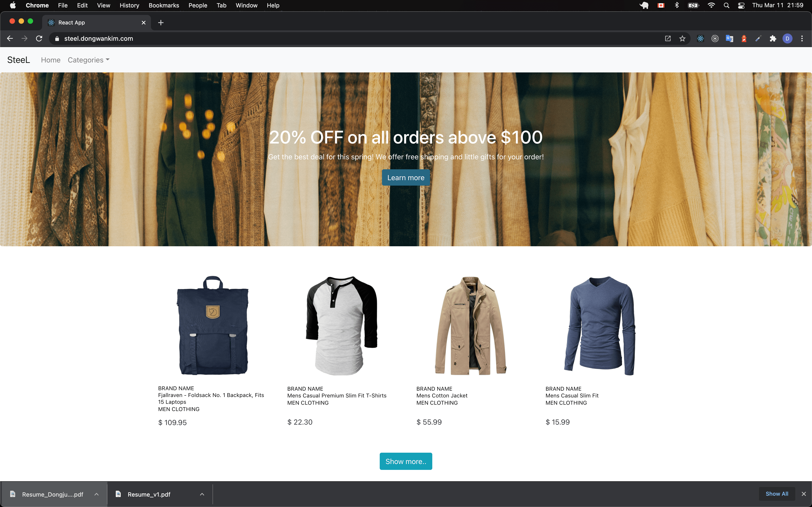812x507 pixels.
Task: Click the Chrome extensions puzzle icon
Action: click(772, 38)
